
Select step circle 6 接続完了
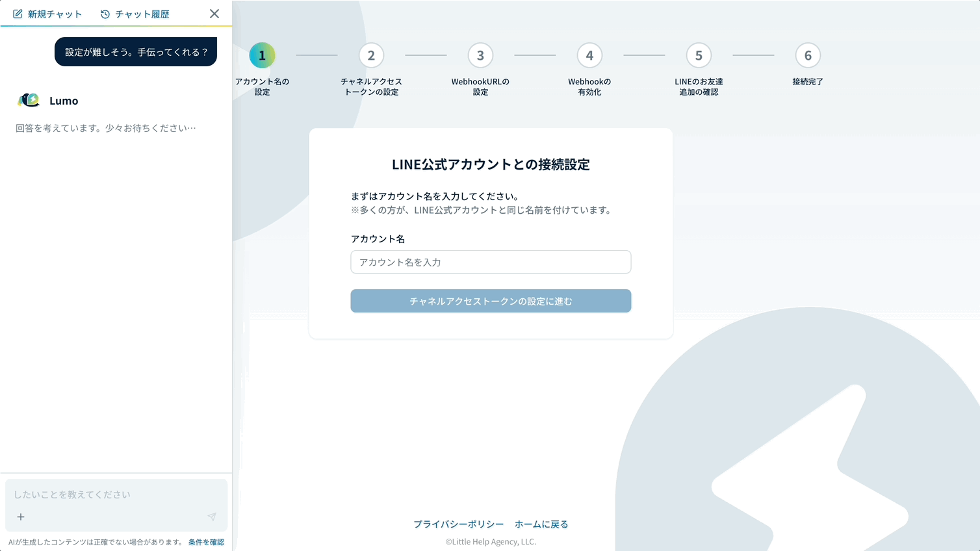808,55
